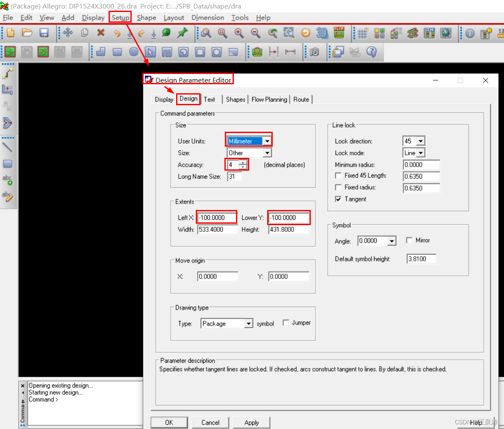Click the Apply button
This screenshot has height=429, width=504.
251,422
